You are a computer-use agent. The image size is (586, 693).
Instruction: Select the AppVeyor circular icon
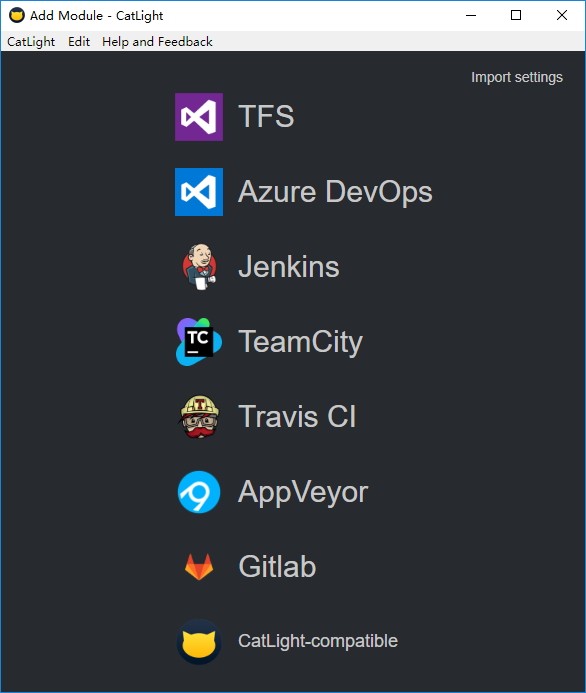point(199,492)
